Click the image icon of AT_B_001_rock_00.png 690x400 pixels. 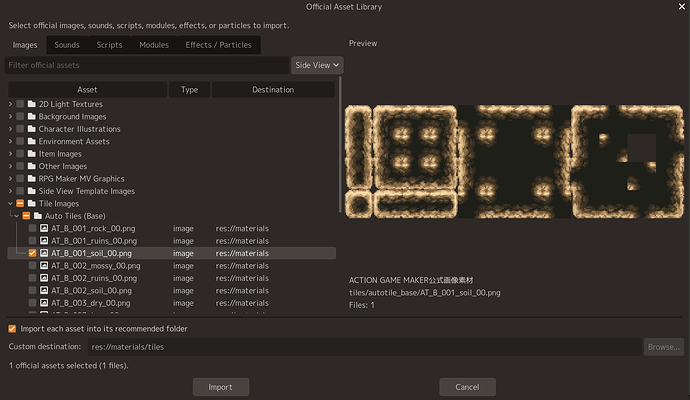click(x=44, y=228)
